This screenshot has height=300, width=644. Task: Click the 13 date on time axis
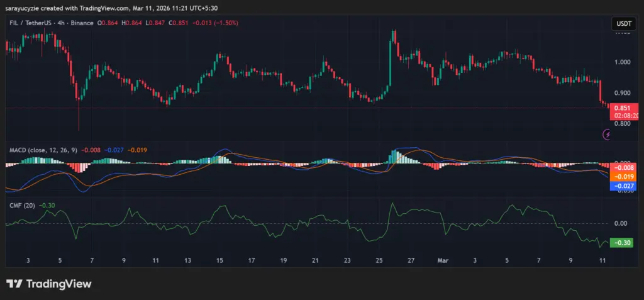[187, 260]
